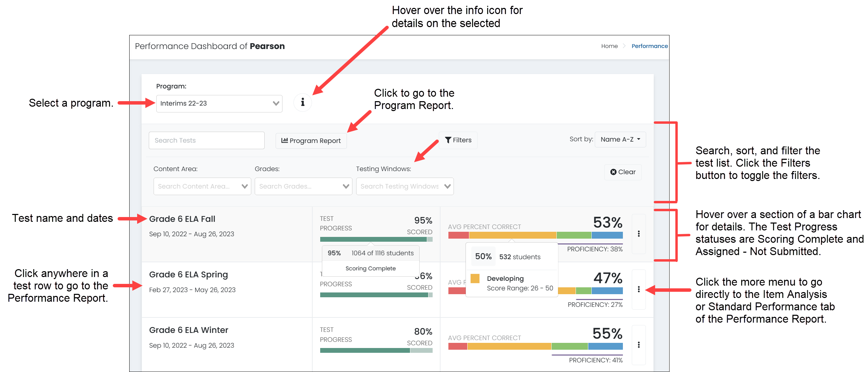Click the blue section of Winter bar chart
Image resolution: width=868 pixels, height=372 pixels.
605,346
